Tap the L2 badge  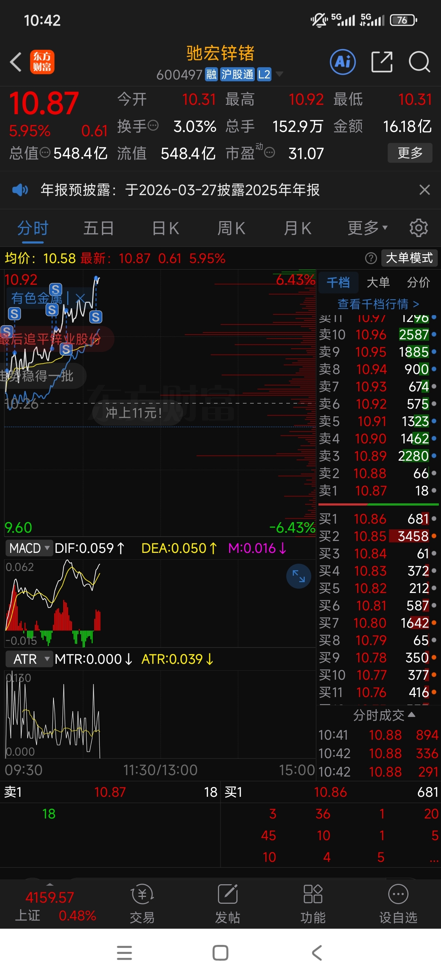point(264,74)
